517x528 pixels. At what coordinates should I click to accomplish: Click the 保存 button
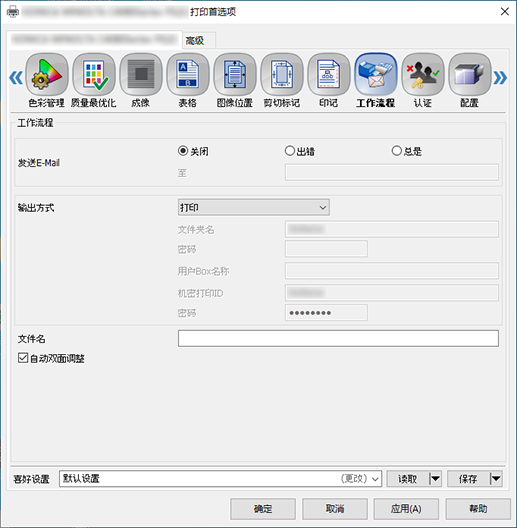(x=468, y=478)
